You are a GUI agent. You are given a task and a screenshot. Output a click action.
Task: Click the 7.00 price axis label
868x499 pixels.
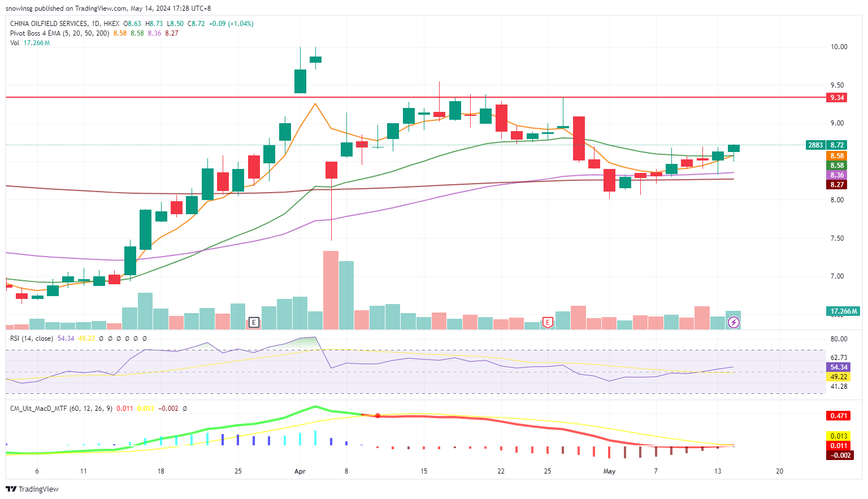tap(837, 276)
